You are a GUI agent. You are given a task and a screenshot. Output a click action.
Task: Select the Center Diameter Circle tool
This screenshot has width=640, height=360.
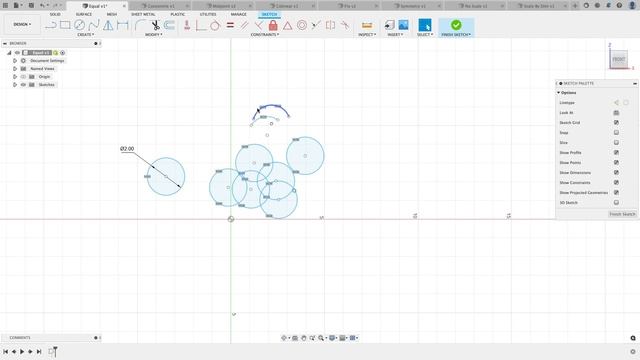tap(79, 25)
